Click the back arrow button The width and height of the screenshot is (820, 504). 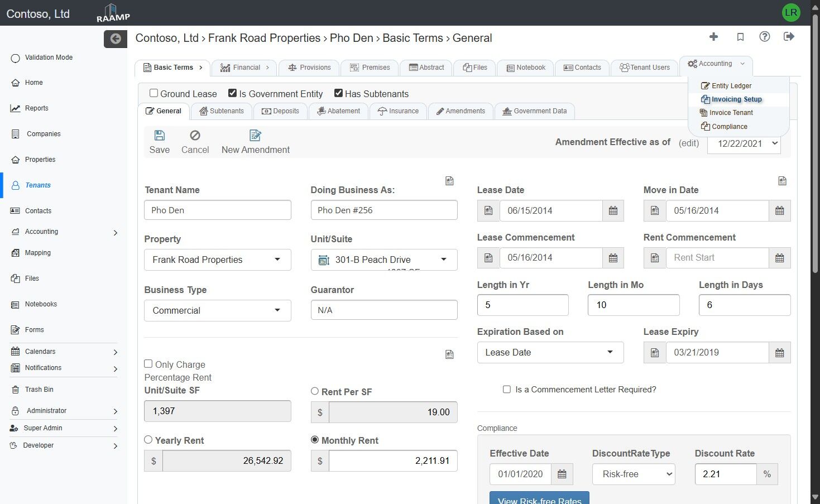(x=116, y=39)
